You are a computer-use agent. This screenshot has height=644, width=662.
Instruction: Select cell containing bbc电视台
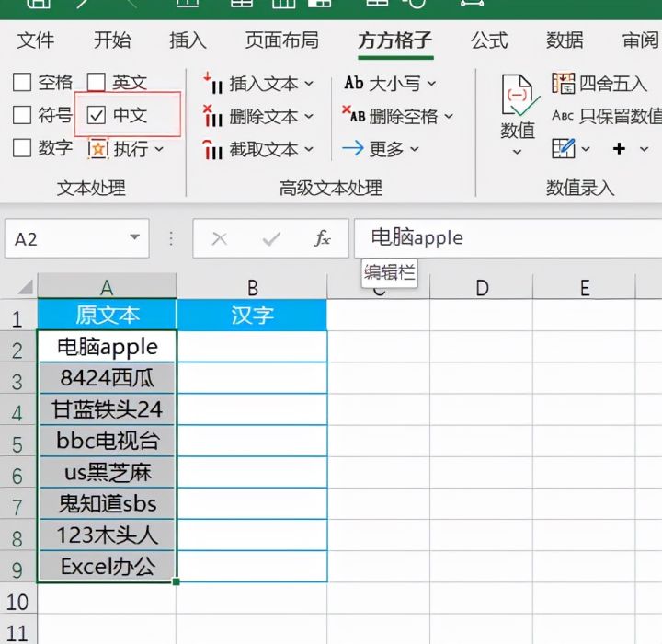(x=107, y=441)
